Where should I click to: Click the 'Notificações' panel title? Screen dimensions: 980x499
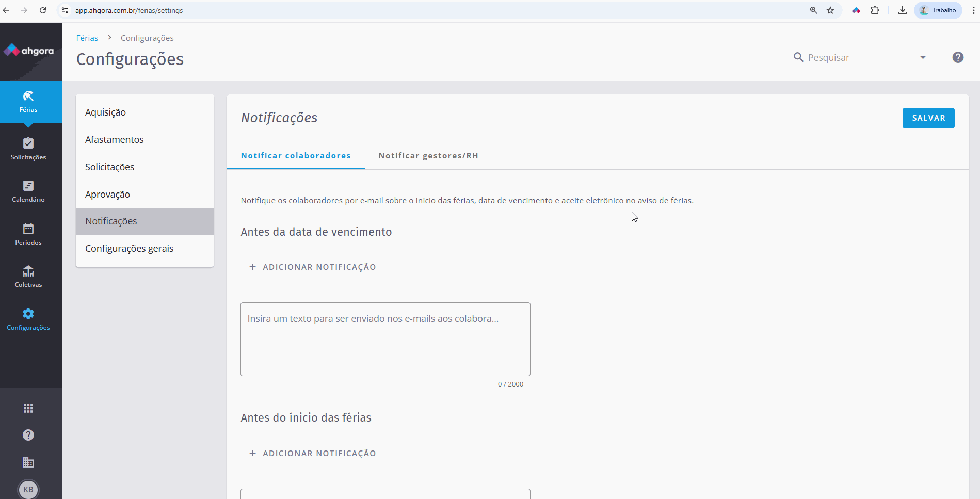pos(279,118)
